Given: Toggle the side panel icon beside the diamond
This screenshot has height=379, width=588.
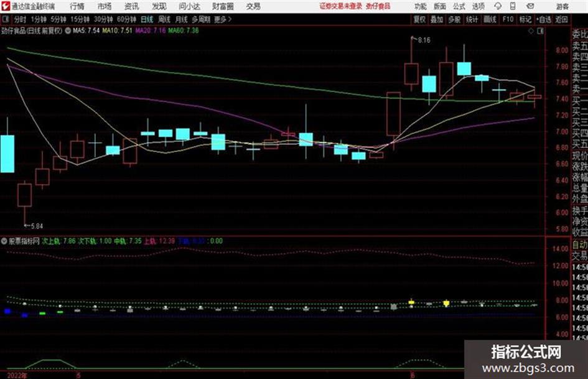Looking at the screenshot, I should 540,31.
